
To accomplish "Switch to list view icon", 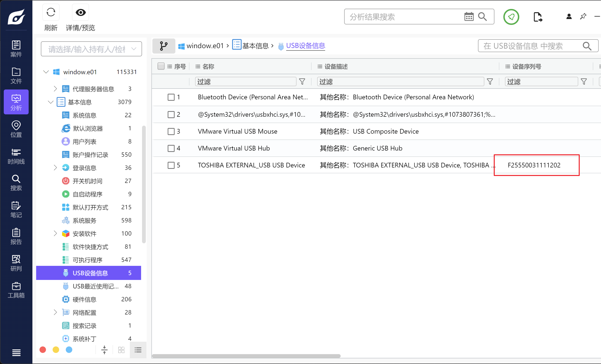I will (138, 350).
